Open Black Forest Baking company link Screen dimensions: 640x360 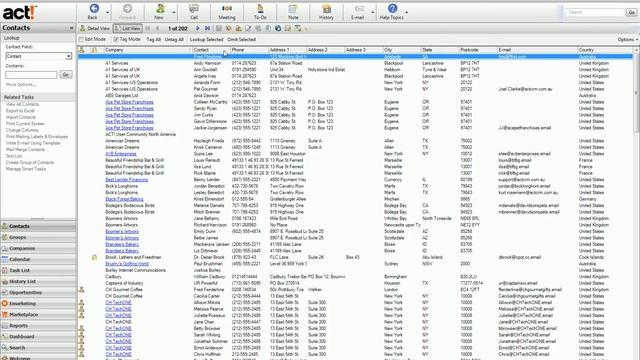(x=124, y=199)
